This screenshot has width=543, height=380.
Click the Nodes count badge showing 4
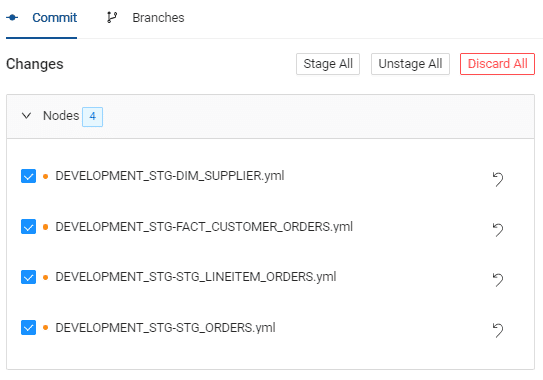pyautogui.click(x=92, y=117)
